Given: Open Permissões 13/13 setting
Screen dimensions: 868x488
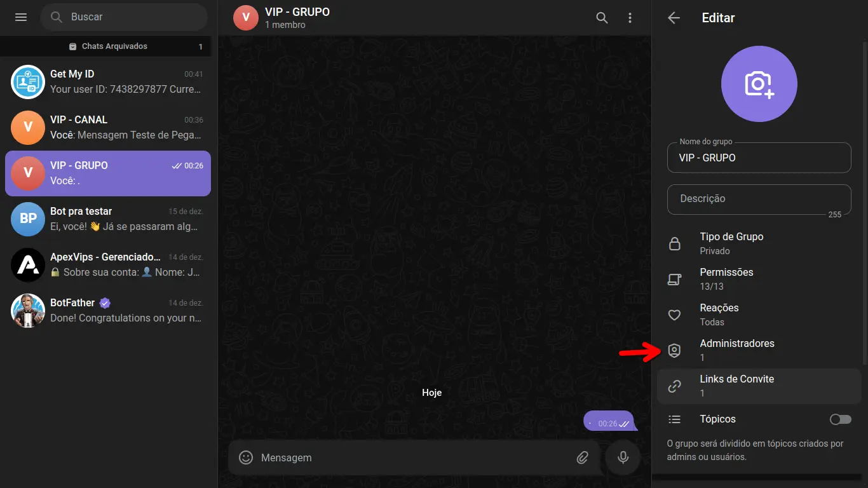Looking at the screenshot, I should point(759,279).
